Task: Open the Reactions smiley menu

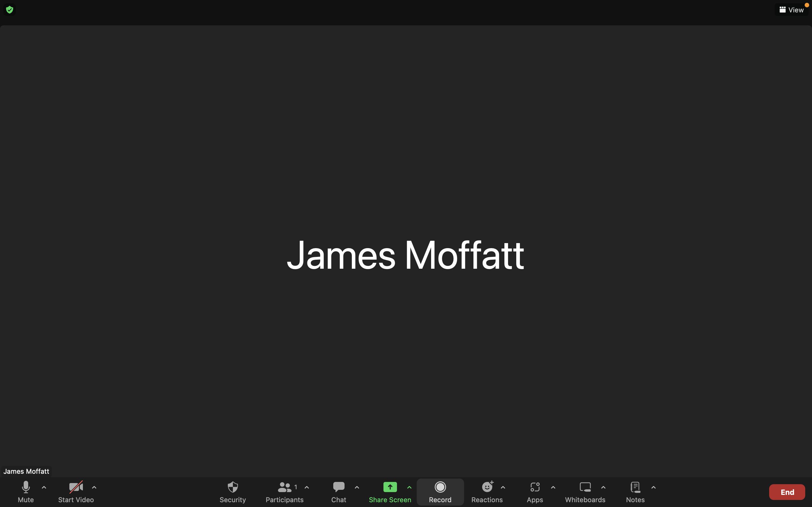Action: [x=487, y=491]
